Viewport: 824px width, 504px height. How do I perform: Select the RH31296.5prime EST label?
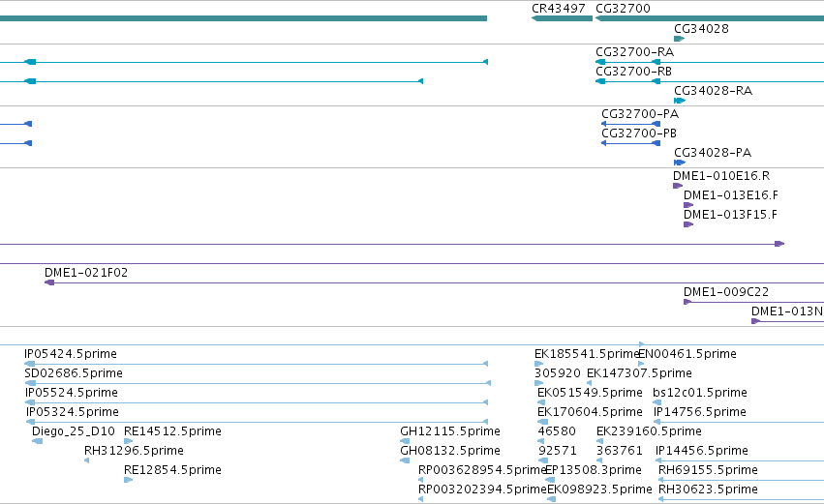134,451
